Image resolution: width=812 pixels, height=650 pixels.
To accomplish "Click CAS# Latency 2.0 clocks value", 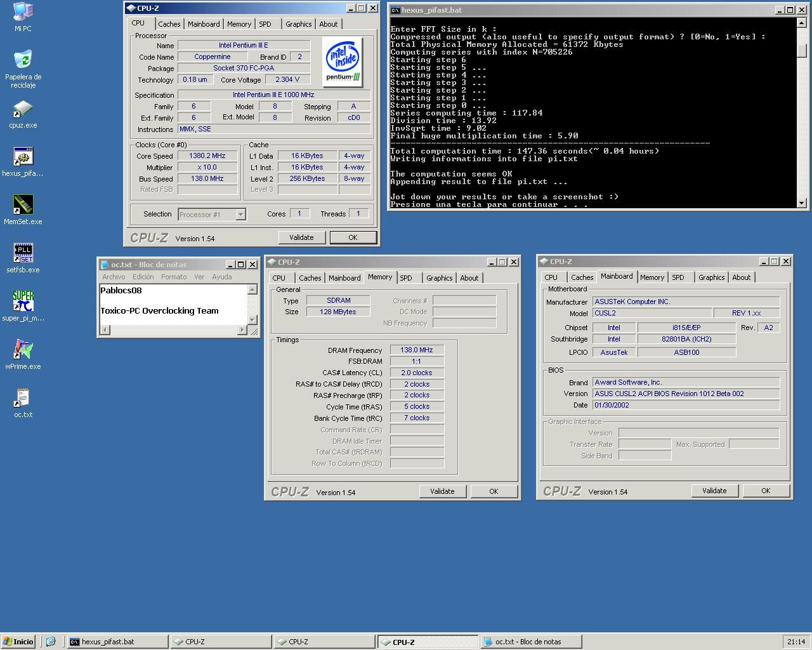I will [416, 373].
